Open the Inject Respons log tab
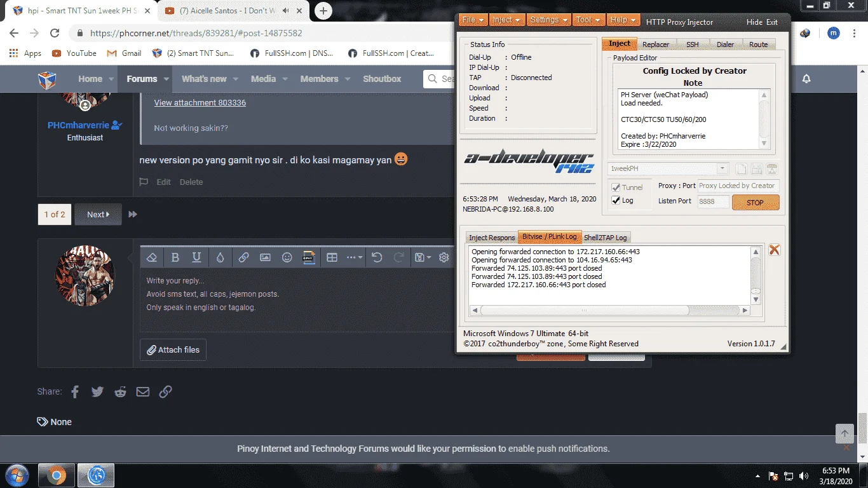 (x=492, y=238)
